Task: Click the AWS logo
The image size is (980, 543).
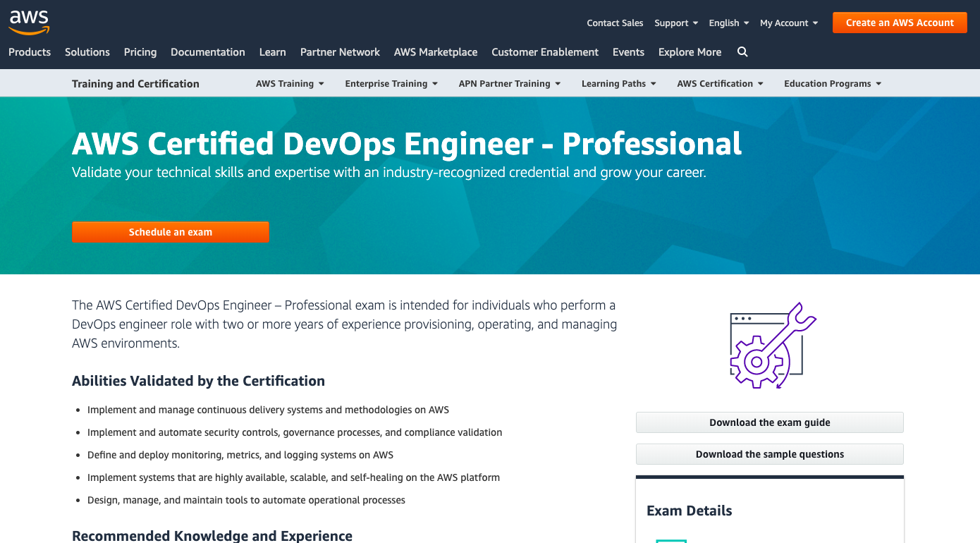Action: point(29,23)
